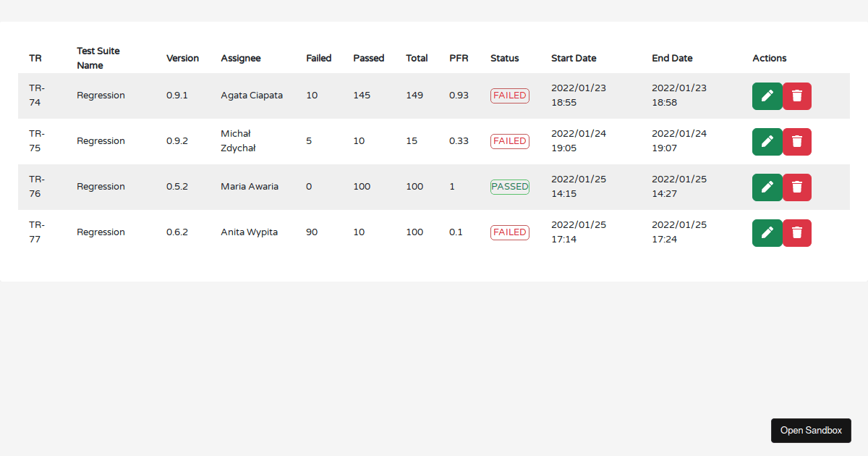Edit test run TR-74 with pencil icon
868x456 pixels.
[x=767, y=96]
